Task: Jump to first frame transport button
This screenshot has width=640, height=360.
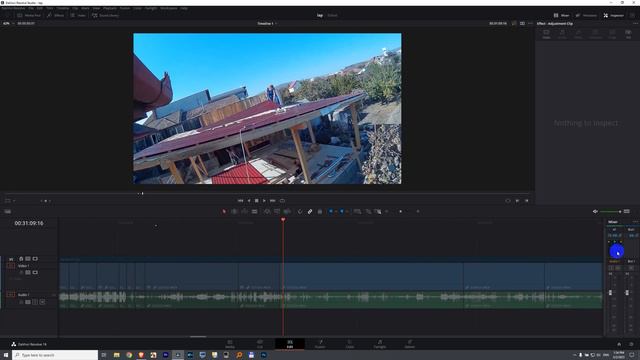Action: (240, 201)
